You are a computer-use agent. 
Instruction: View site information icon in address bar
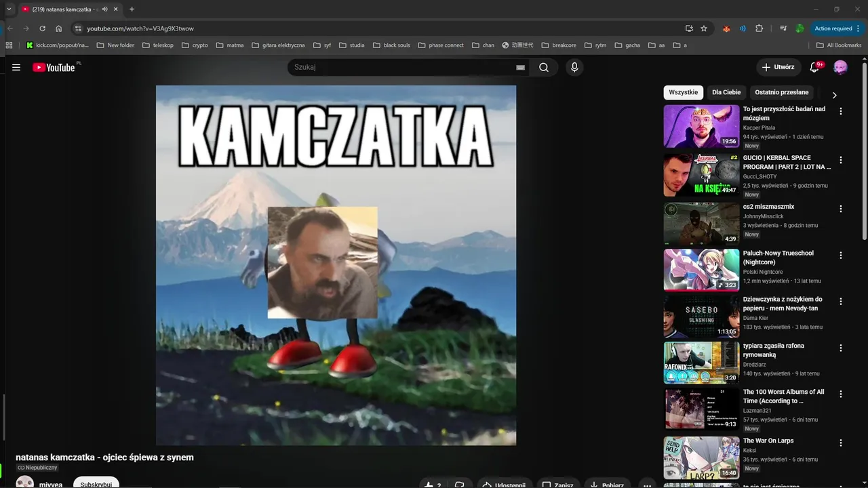[78, 28]
